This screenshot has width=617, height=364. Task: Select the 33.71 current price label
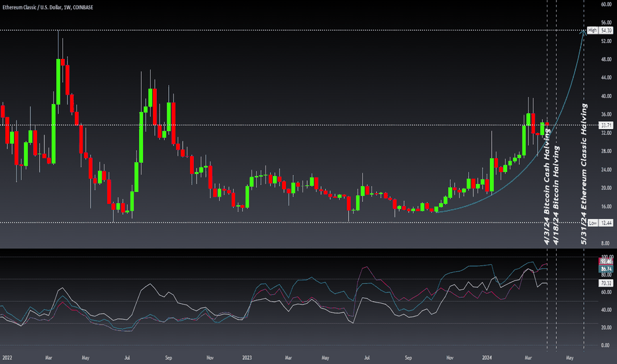click(606, 125)
